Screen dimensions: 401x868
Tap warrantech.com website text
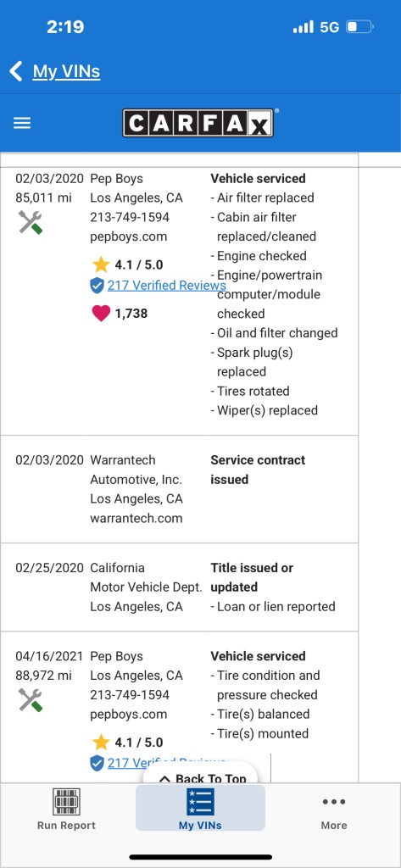tap(136, 519)
